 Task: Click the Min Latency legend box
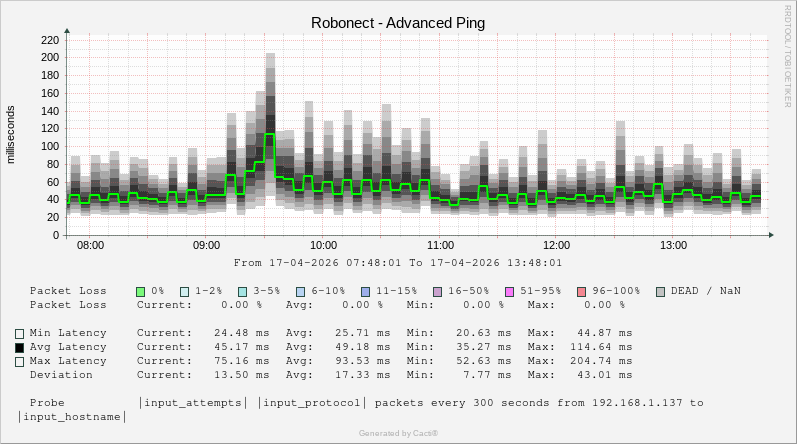pyautogui.click(x=20, y=333)
